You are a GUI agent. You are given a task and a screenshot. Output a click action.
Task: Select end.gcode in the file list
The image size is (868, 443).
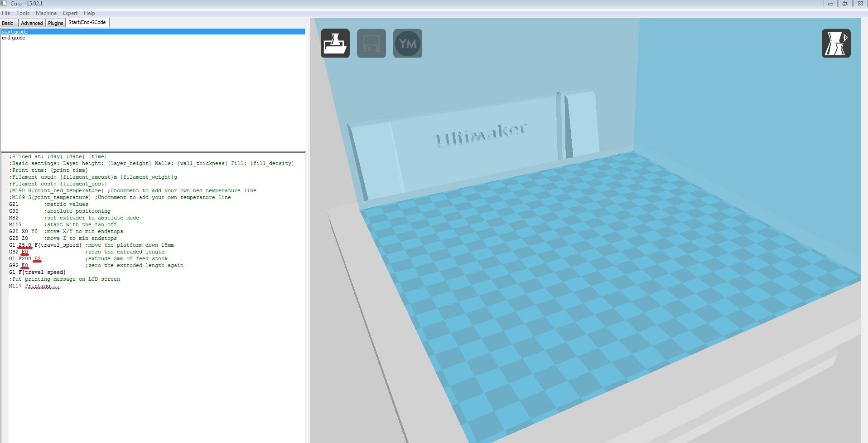[x=153, y=38]
